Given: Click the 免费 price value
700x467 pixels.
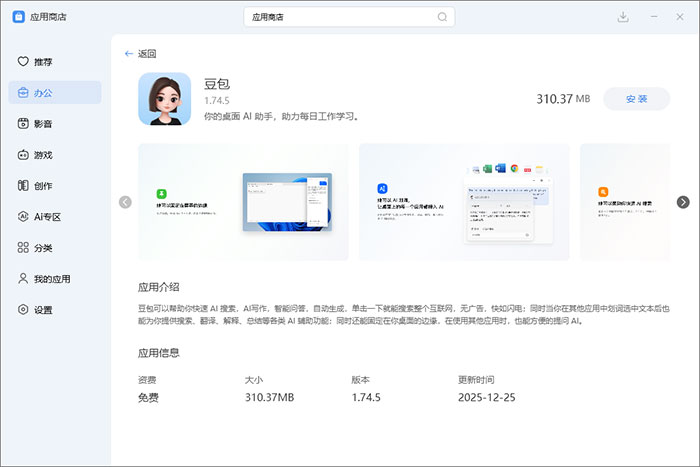Looking at the screenshot, I should (148, 397).
